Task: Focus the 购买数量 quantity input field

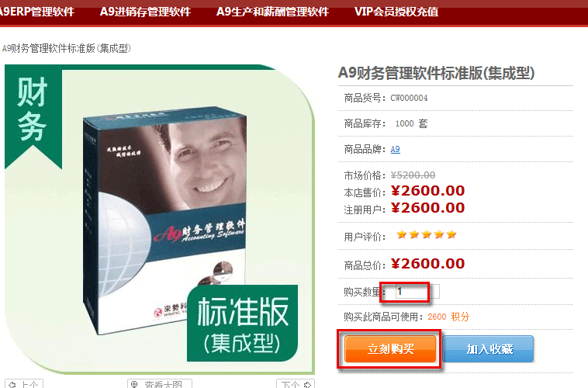Action: tap(417, 292)
